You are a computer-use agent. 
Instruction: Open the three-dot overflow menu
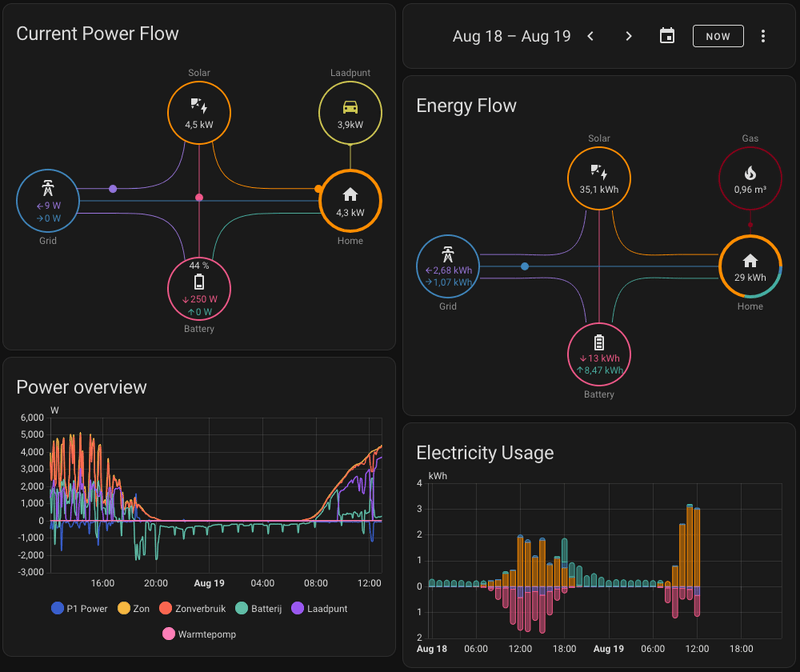763,36
